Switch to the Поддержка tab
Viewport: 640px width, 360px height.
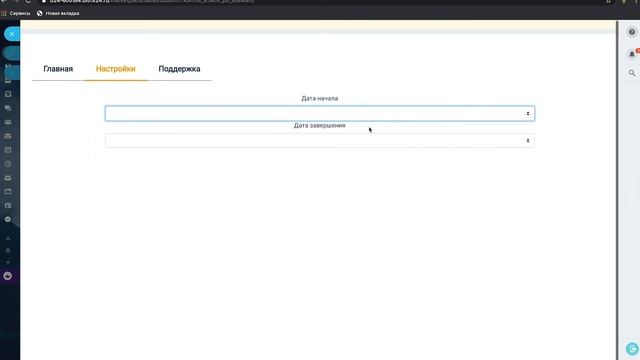[x=179, y=69]
